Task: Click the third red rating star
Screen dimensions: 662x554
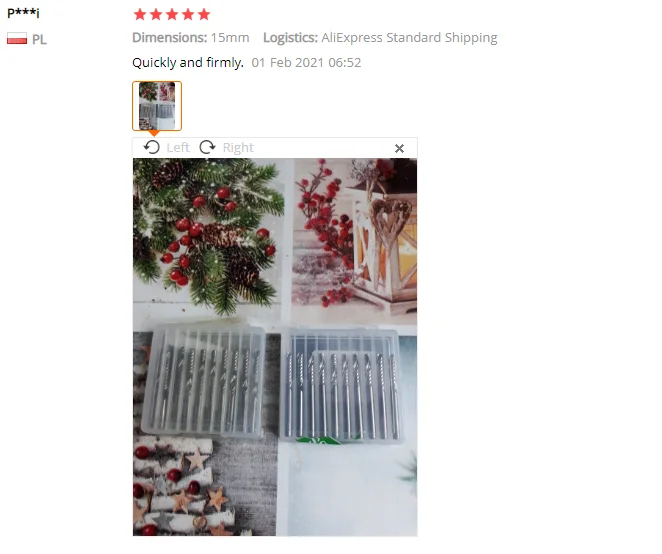Action: pos(172,15)
